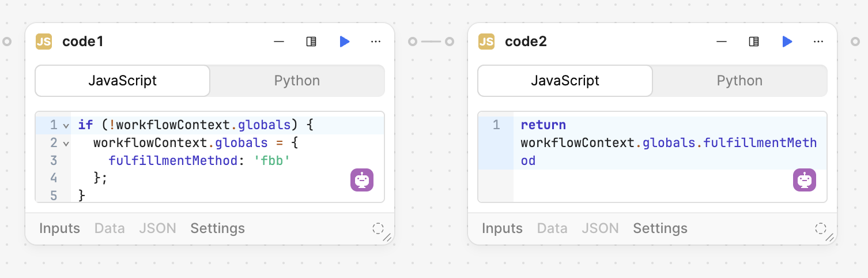Open the three-dot more menu on code2
This screenshot has width=868, height=278.
(x=818, y=42)
